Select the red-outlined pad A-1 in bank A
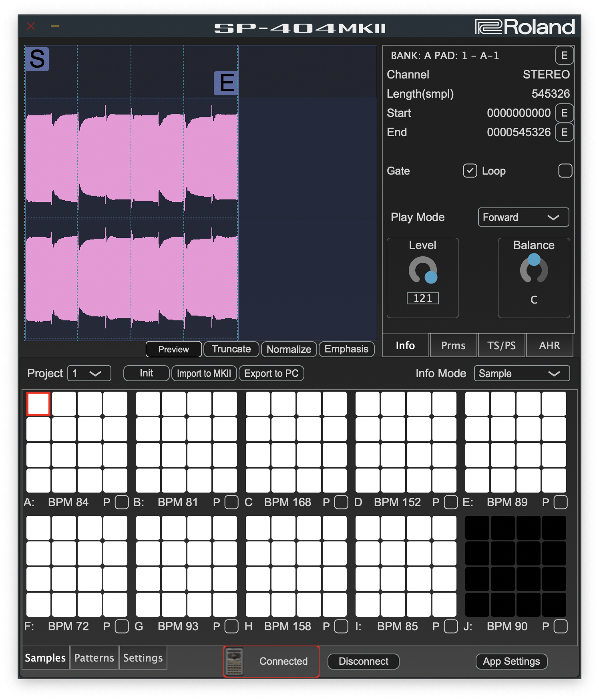599x700 pixels. click(x=38, y=404)
